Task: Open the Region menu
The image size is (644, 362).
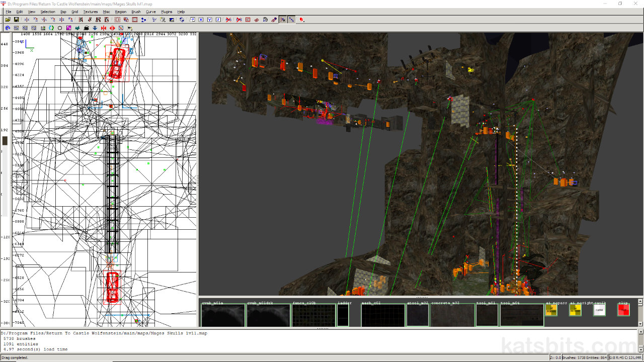Action: coord(121,12)
